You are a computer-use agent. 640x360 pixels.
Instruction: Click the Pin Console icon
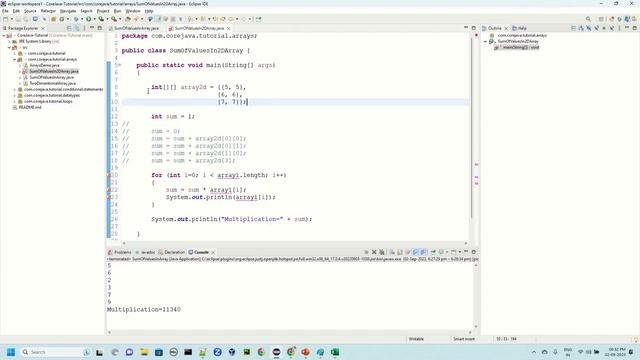point(433,252)
